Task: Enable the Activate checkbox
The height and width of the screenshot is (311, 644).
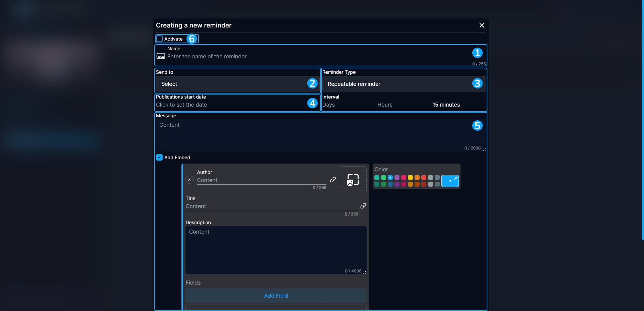Action: click(x=160, y=39)
